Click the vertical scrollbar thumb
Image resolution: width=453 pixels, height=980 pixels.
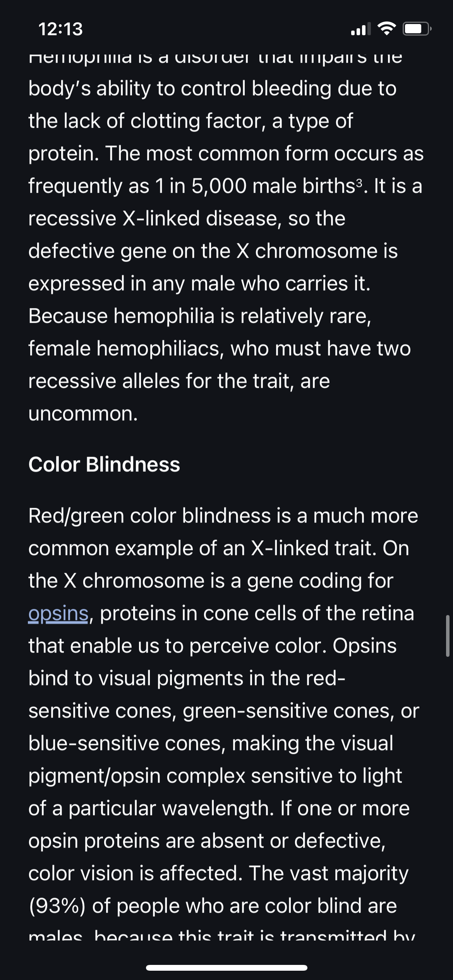[x=448, y=636]
